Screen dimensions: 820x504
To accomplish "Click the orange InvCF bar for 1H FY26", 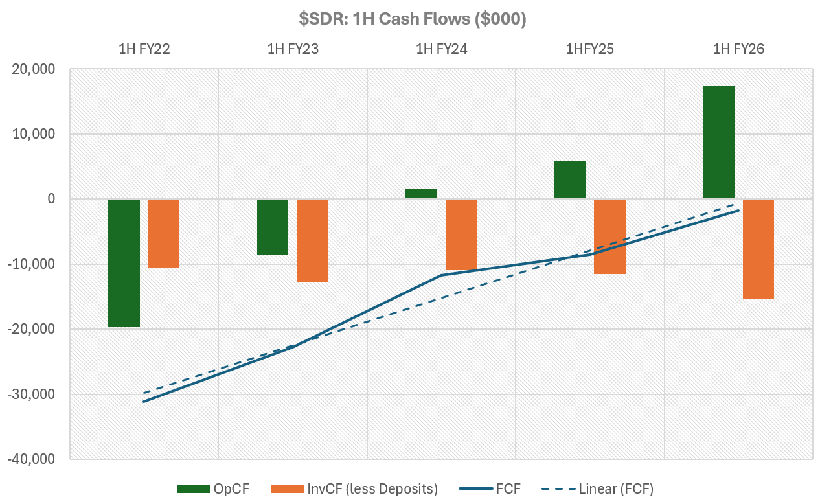I will [x=758, y=249].
